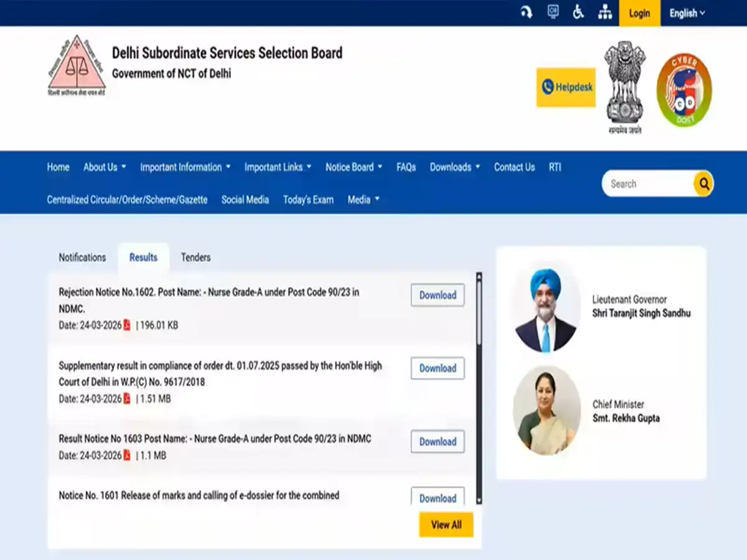Open the English language dropdown

tap(687, 13)
